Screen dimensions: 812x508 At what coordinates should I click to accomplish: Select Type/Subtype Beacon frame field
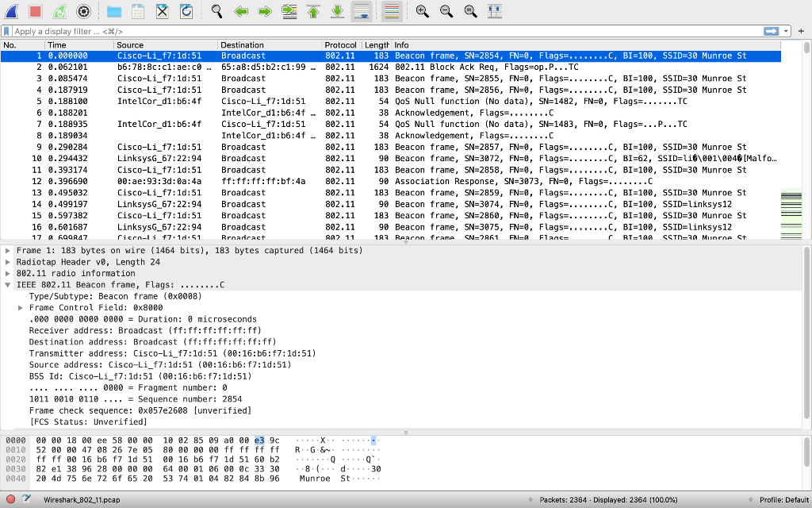pos(116,296)
